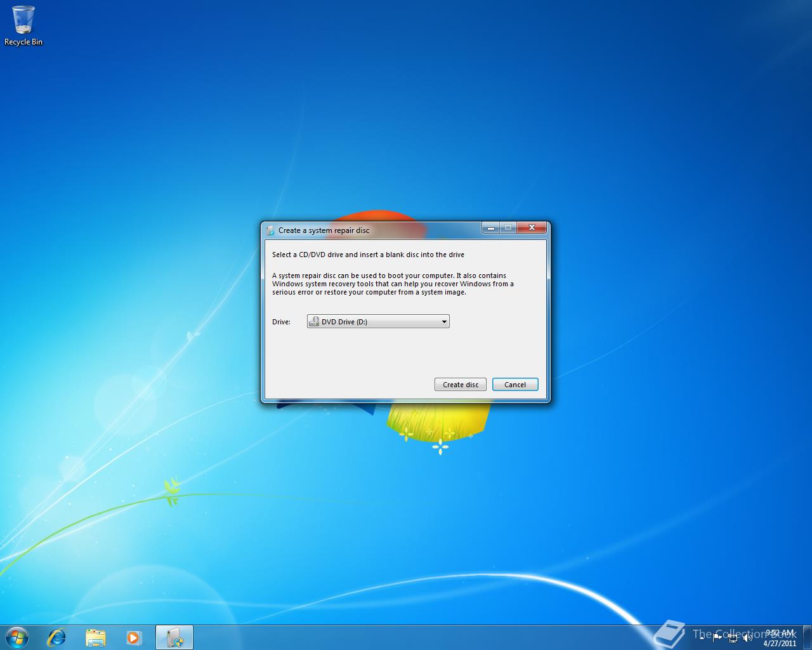The width and height of the screenshot is (812, 650).
Task: Launch Internet Explorer from the taskbar
Action: (x=56, y=637)
